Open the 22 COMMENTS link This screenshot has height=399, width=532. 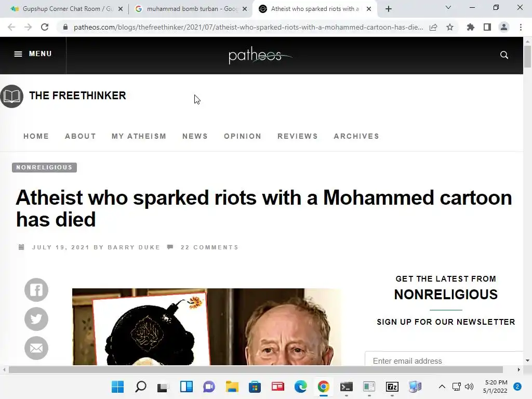click(210, 247)
